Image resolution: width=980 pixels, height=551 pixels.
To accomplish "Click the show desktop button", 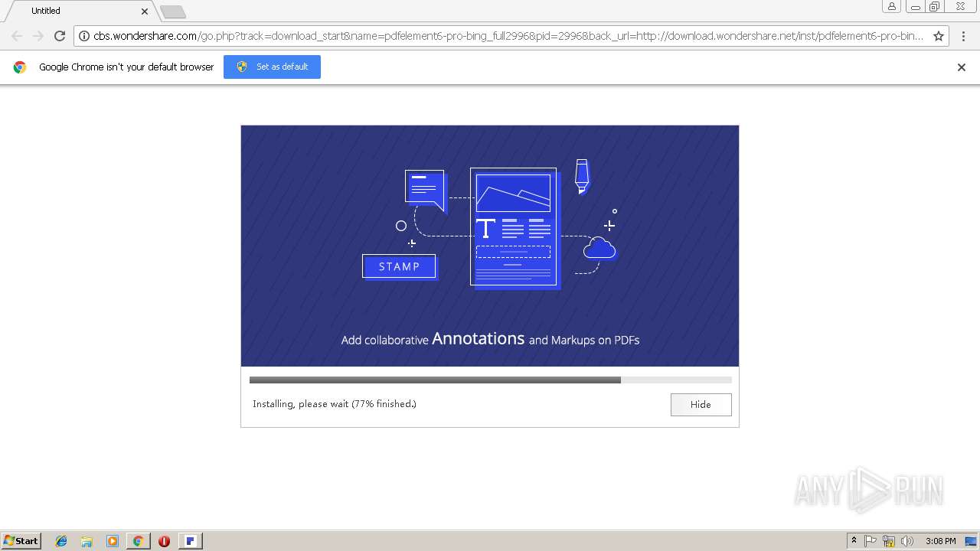I will tap(971, 541).
